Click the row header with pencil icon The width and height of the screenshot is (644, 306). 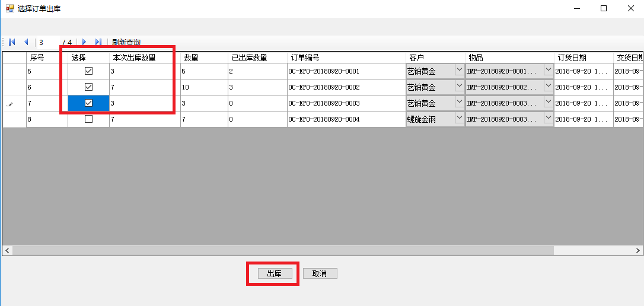tap(14, 103)
